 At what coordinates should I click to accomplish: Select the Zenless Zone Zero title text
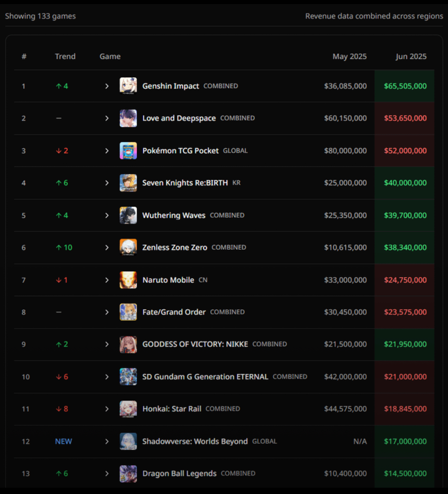point(175,247)
